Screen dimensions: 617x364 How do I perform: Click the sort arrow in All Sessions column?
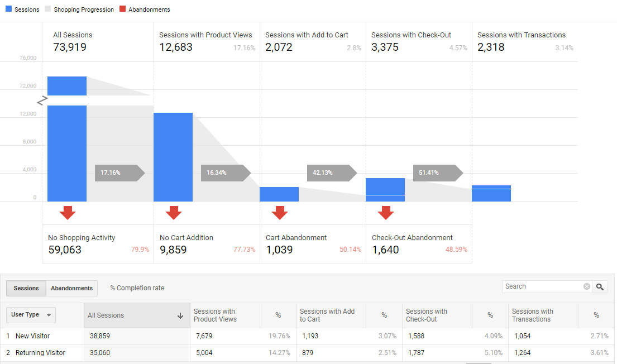[180, 315]
